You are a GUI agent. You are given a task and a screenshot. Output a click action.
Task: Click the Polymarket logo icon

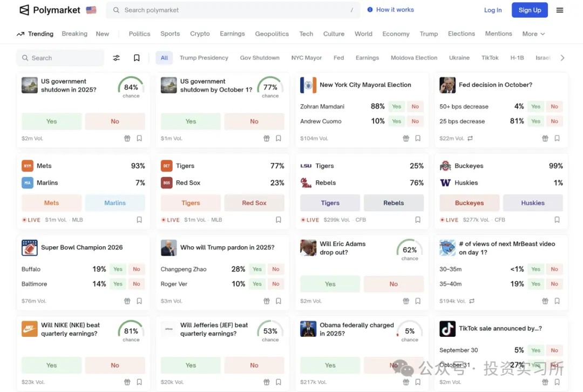click(24, 10)
